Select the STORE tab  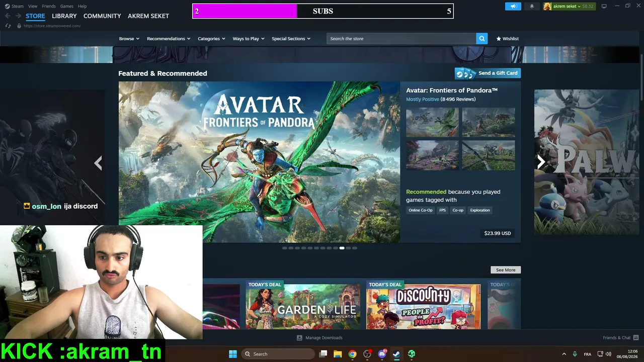coord(35,16)
